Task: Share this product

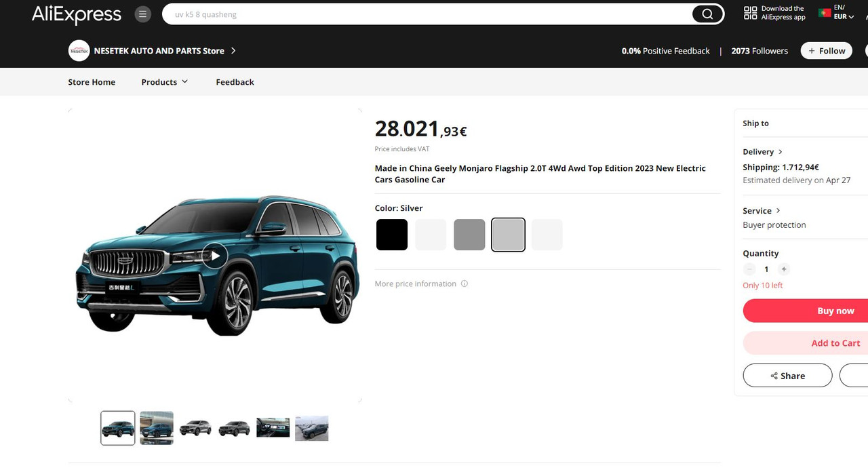Action: 787,376
